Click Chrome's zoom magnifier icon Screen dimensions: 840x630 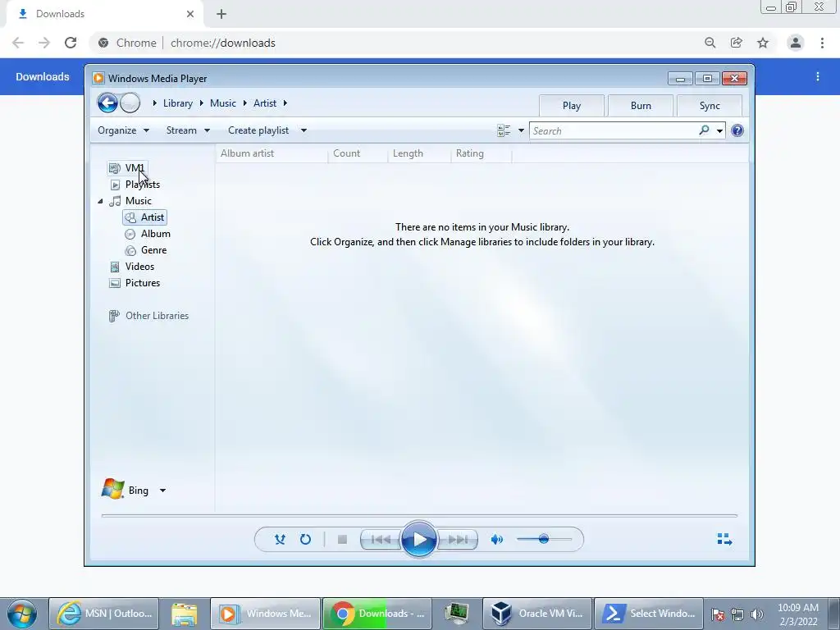pos(710,43)
